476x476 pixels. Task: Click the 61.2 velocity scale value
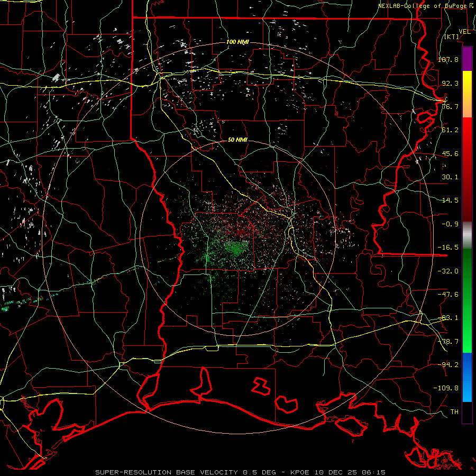450,130
